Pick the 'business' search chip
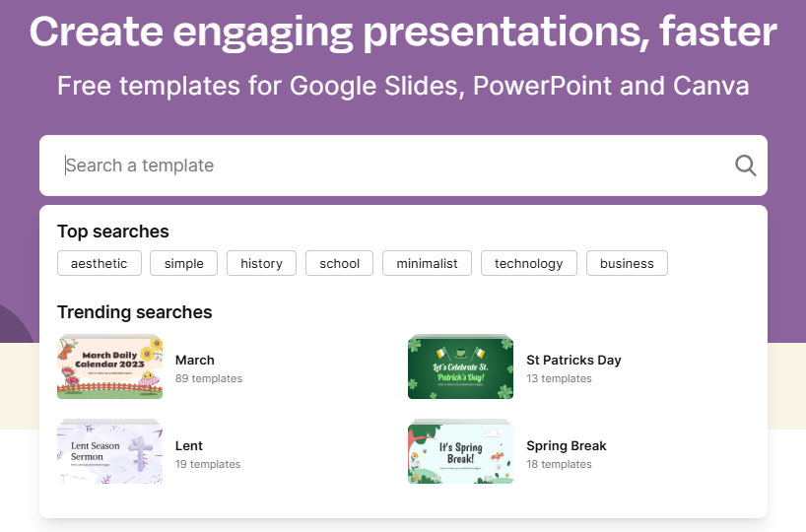This screenshot has height=532, width=806. (627, 263)
